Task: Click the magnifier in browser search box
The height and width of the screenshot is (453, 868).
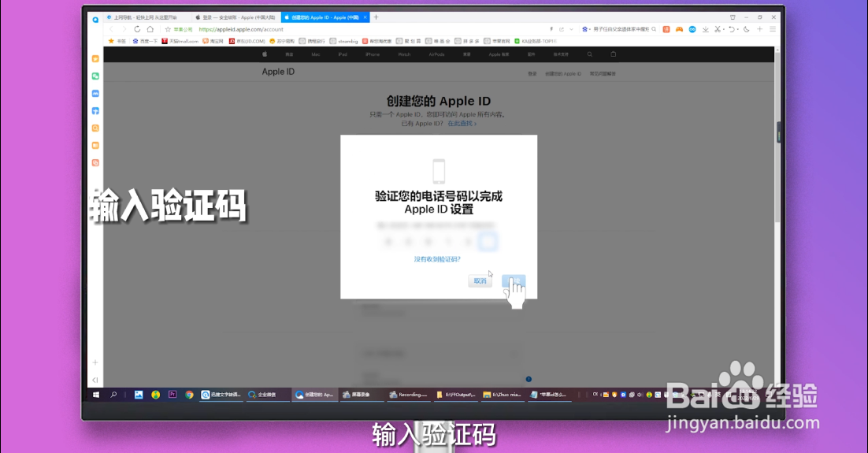Action: pos(654,29)
